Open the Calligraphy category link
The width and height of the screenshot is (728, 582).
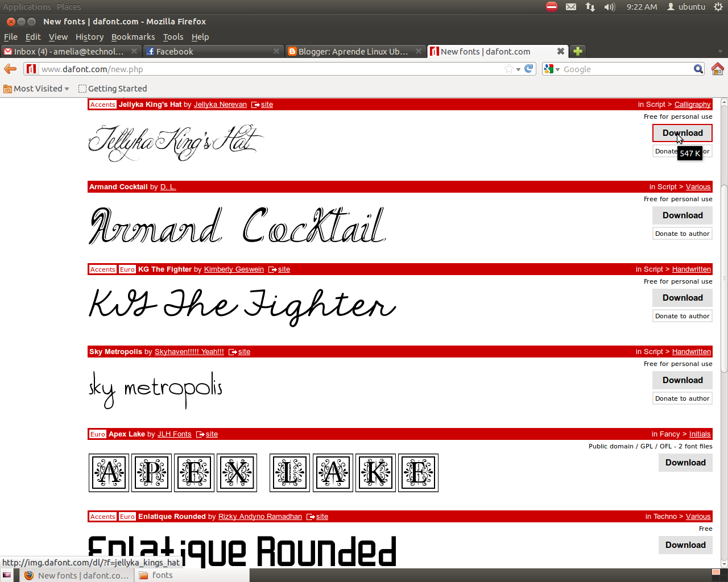692,105
